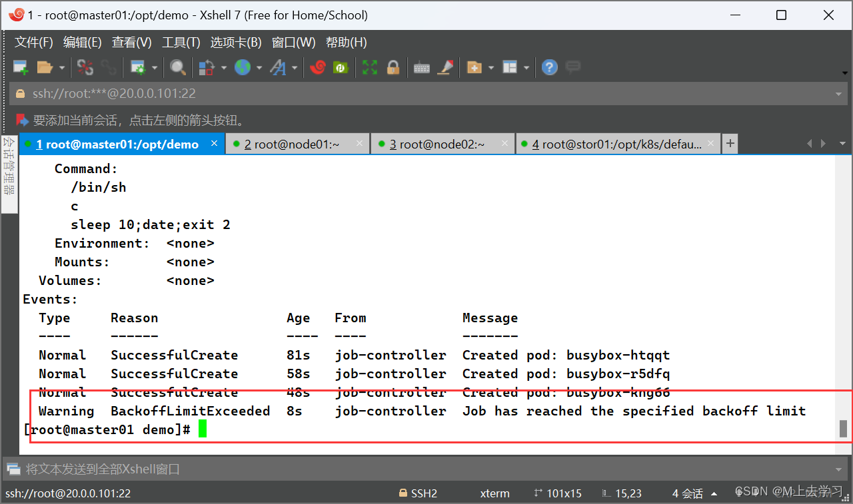
Task: Click the font settings icon
Action: [277, 67]
